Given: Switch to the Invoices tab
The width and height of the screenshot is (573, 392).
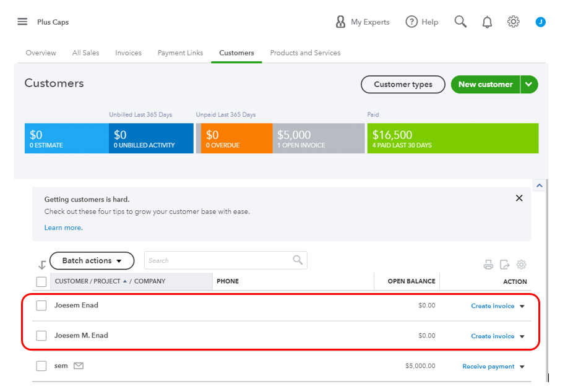Looking at the screenshot, I should coord(128,53).
